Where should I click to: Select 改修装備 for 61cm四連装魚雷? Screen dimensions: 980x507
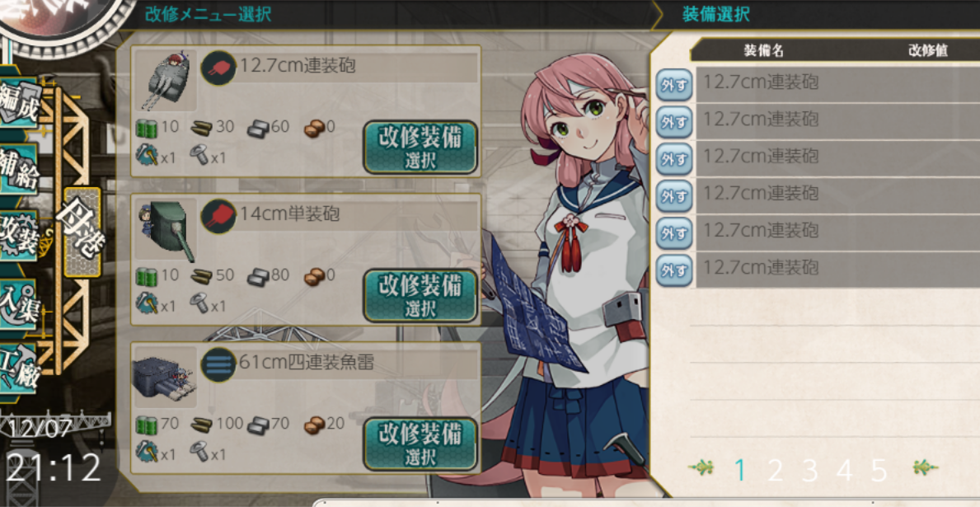(420, 444)
